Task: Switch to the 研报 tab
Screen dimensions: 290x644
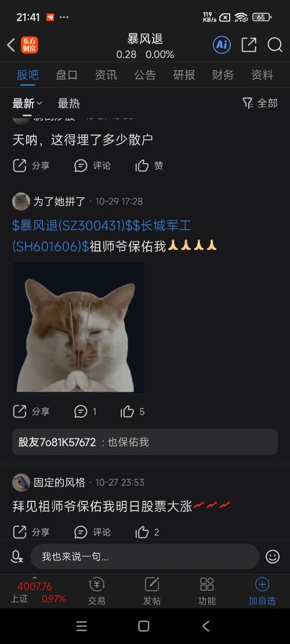Action: tap(184, 75)
